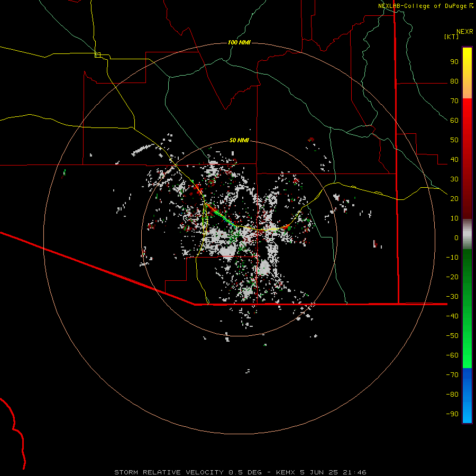Click the 5 JUN 25 date text
Viewport: 476px width, 476px height.
(319, 472)
